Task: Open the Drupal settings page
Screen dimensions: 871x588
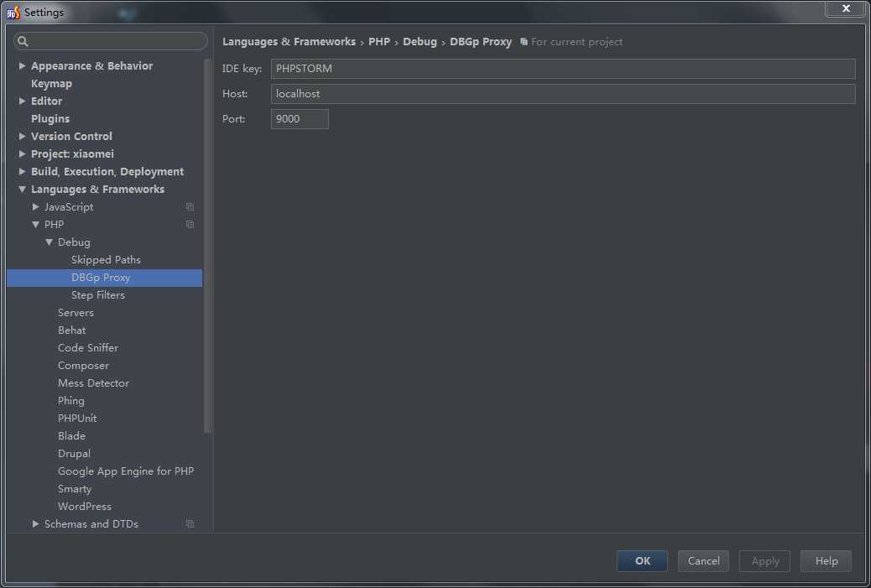Action: 74,454
